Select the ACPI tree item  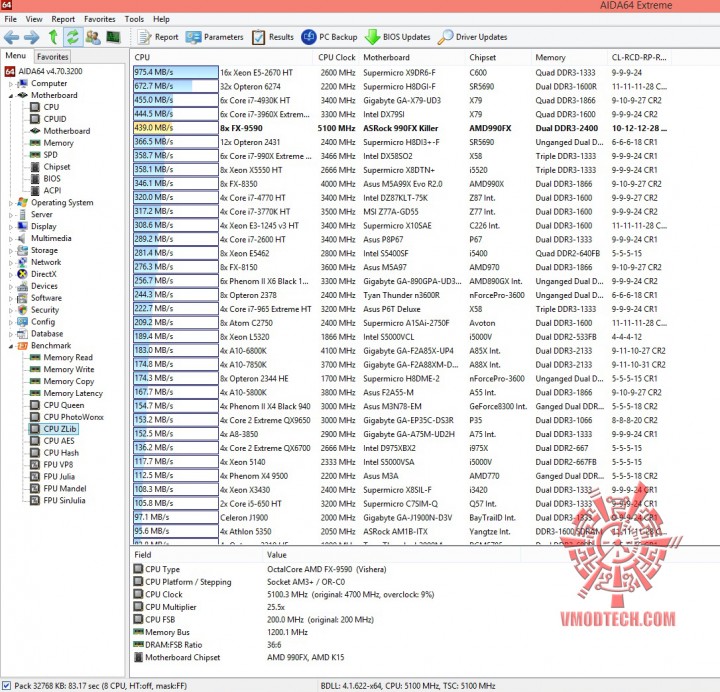pos(45,191)
